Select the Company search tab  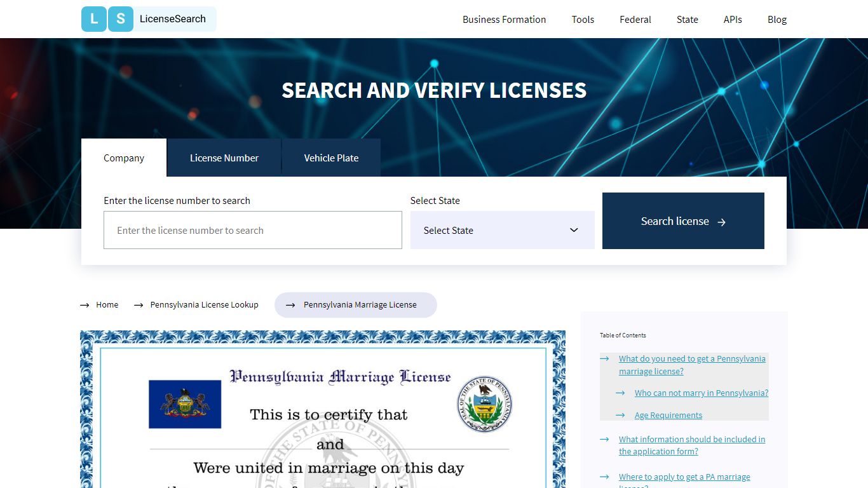tap(124, 158)
